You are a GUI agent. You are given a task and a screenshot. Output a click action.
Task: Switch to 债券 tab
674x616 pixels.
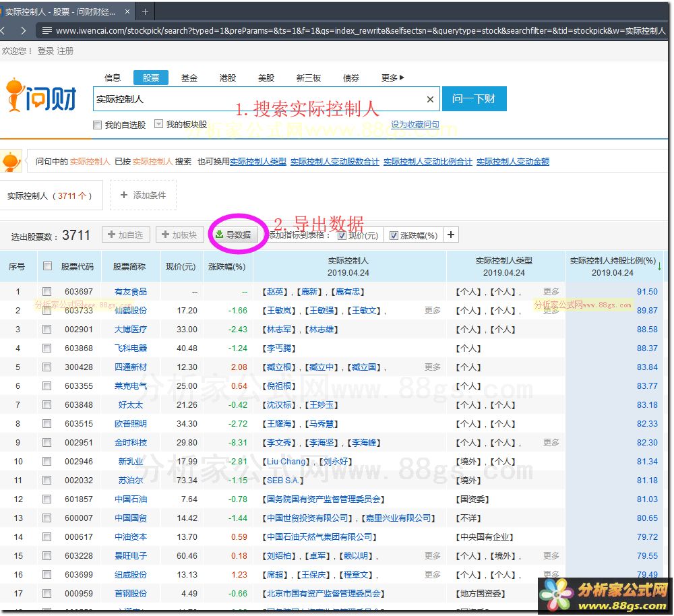(x=351, y=78)
